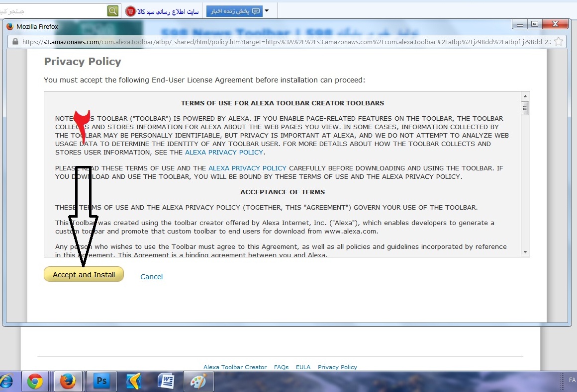This screenshot has height=392, width=577.
Task: Click the blue and yellow app taskbar icon
Action: [x=134, y=382]
